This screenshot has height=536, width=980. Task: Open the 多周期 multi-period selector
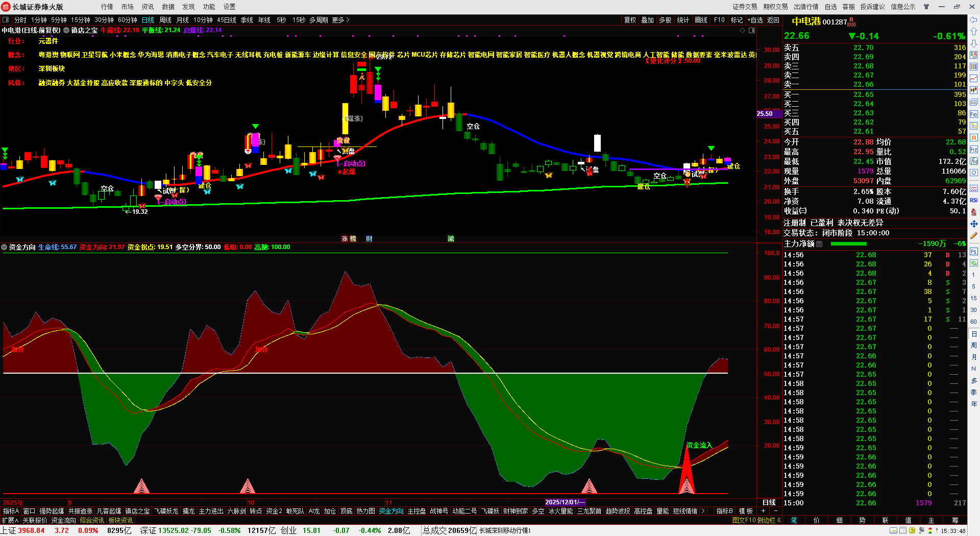pyautogui.click(x=318, y=20)
